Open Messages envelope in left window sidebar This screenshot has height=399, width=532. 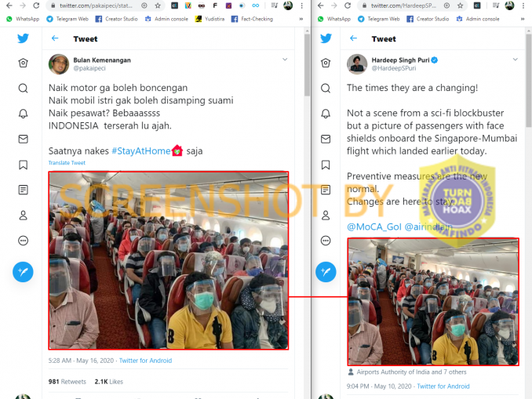(23, 139)
